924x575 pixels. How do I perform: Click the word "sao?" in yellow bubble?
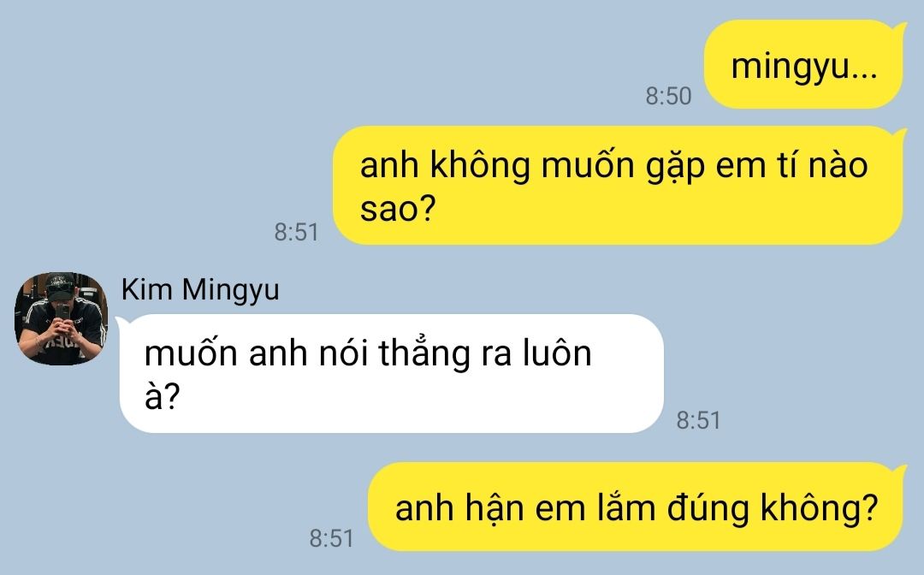coord(398,209)
